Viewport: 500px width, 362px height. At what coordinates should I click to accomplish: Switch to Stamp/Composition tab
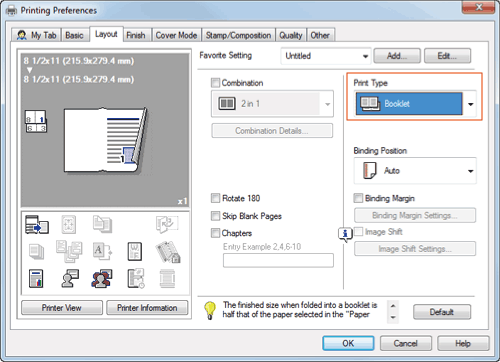click(238, 35)
